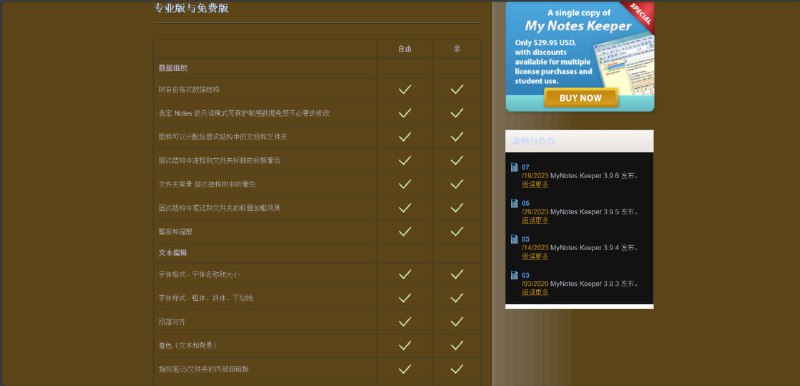Click the 专业版与免费版 page heading
800x386 pixels.
tap(191, 8)
